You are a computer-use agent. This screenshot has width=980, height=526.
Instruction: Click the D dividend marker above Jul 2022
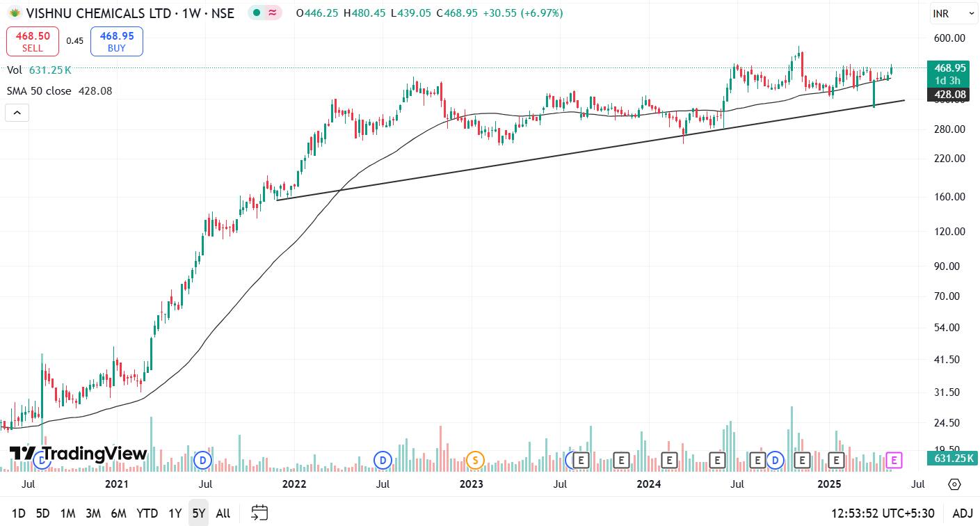(x=383, y=460)
